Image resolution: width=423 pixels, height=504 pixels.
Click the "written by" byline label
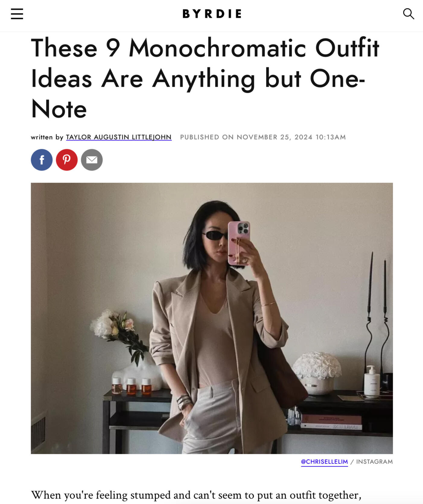point(47,137)
